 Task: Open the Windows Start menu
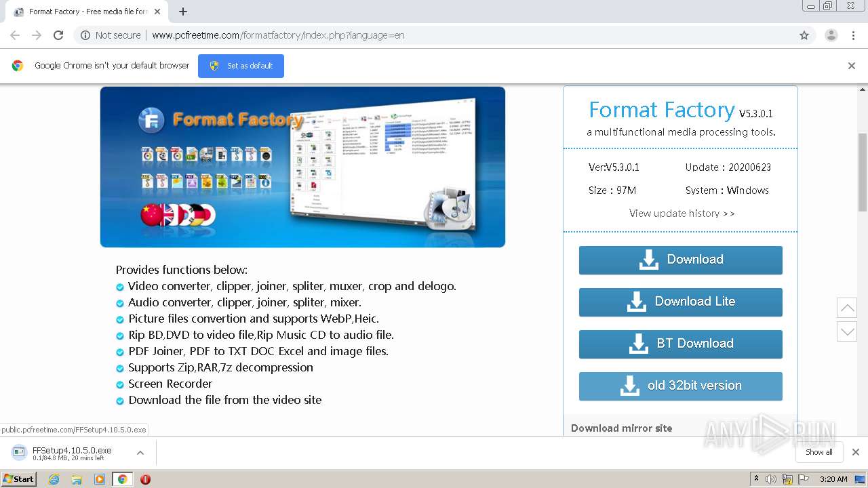pyautogui.click(x=19, y=479)
